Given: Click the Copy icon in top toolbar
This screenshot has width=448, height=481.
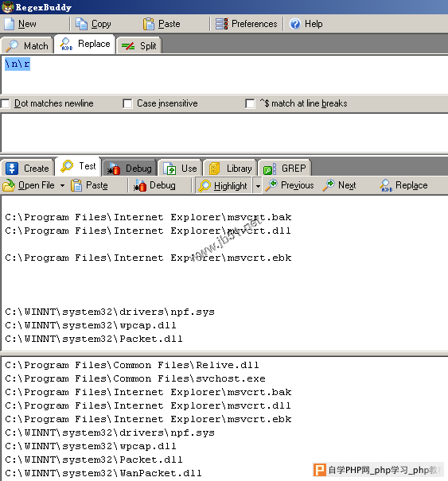Looking at the screenshot, I should (x=81, y=24).
